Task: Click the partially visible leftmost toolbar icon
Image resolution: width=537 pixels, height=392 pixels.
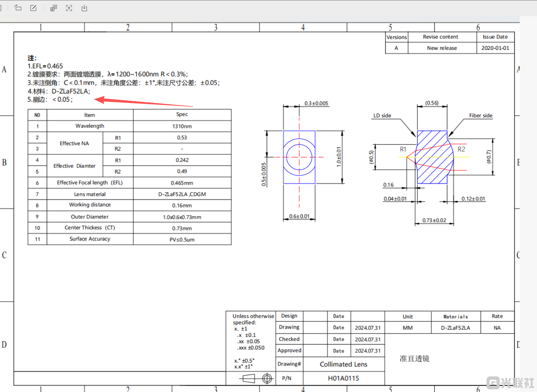Action: point(1,8)
